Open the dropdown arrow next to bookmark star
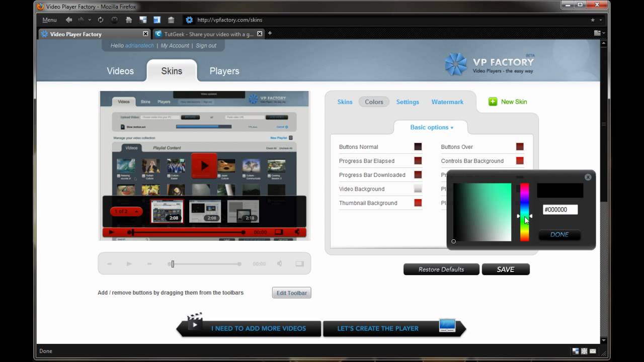 tap(600, 20)
